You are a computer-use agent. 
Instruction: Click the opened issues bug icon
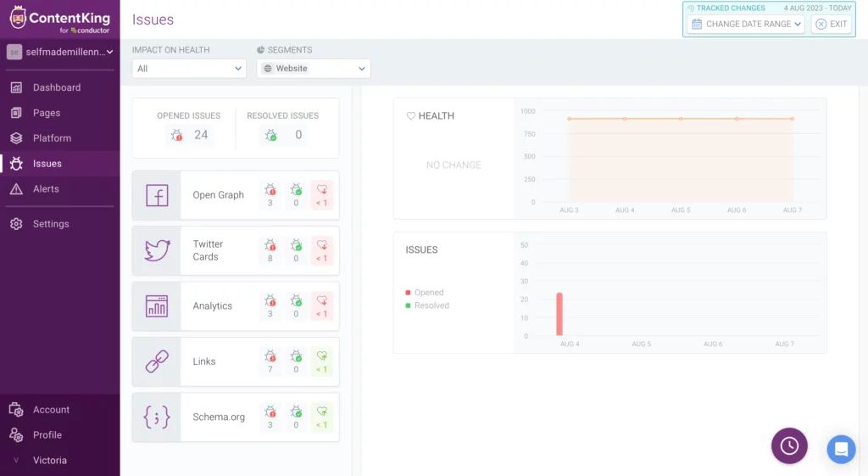pyautogui.click(x=176, y=135)
